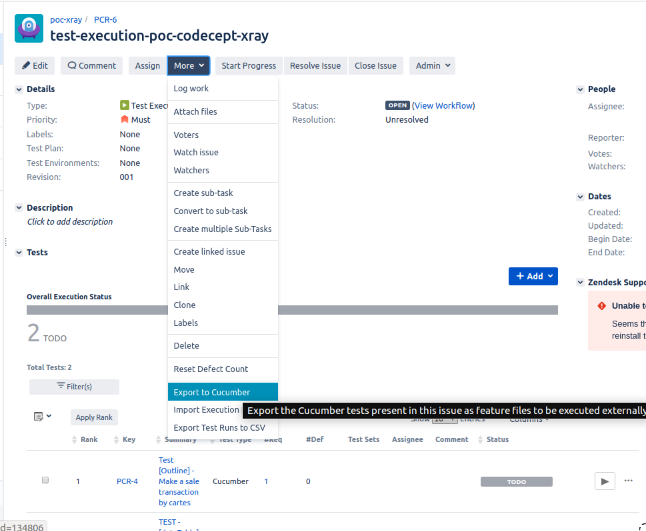646x531 pixels.
Task: Collapse the Description section
Action: 19,208
